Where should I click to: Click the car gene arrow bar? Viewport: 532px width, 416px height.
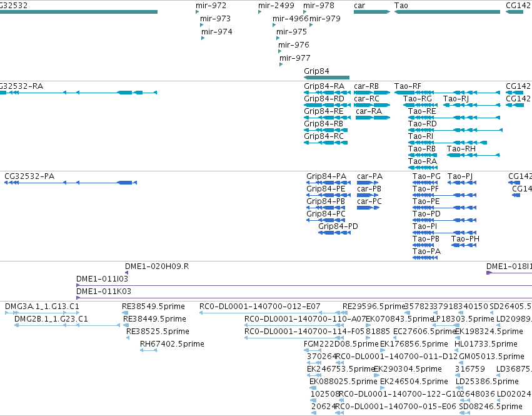tap(372, 12)
